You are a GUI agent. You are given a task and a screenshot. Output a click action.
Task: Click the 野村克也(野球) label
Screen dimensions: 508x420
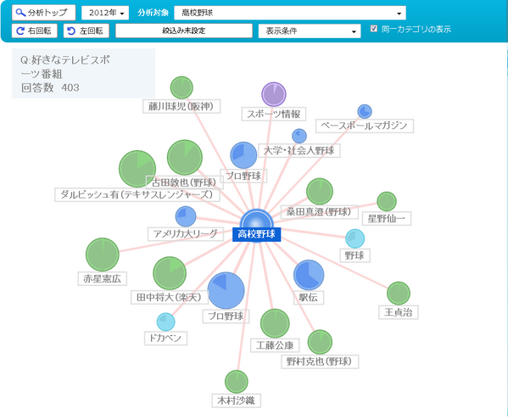click(x=320, y=361)
